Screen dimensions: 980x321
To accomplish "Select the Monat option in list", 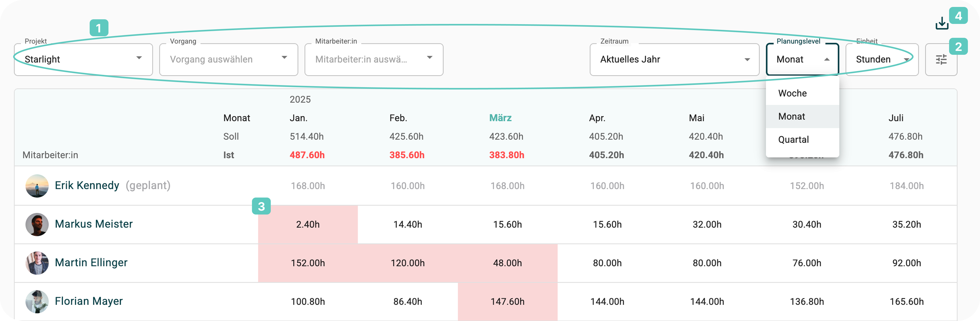I will pos(792,117).
